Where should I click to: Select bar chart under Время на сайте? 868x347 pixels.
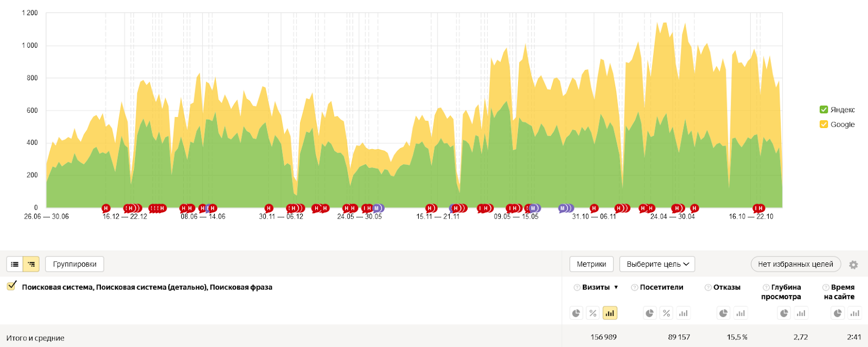click(855, 313)
